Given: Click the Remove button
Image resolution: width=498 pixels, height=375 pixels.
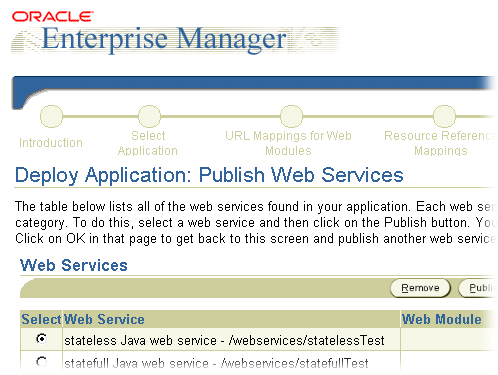Looking at the screenshot, I should coord(420,288).
